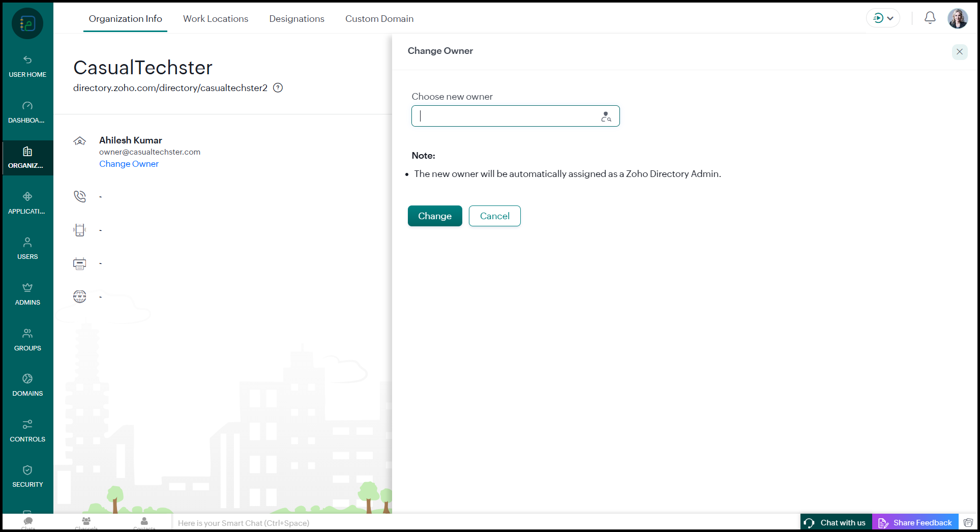Go to User Home in sidebar
The height and width of the screenshot is (532, 980).
tap(27, 67)
